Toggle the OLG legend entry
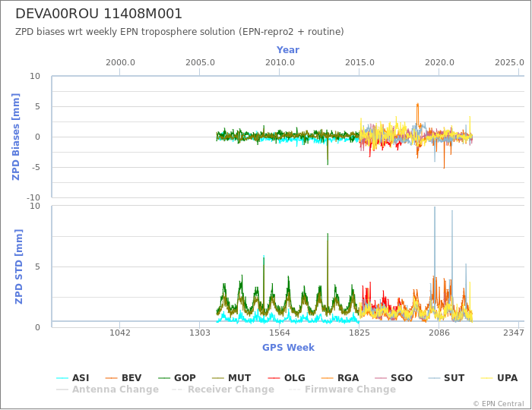 [287, 378]
